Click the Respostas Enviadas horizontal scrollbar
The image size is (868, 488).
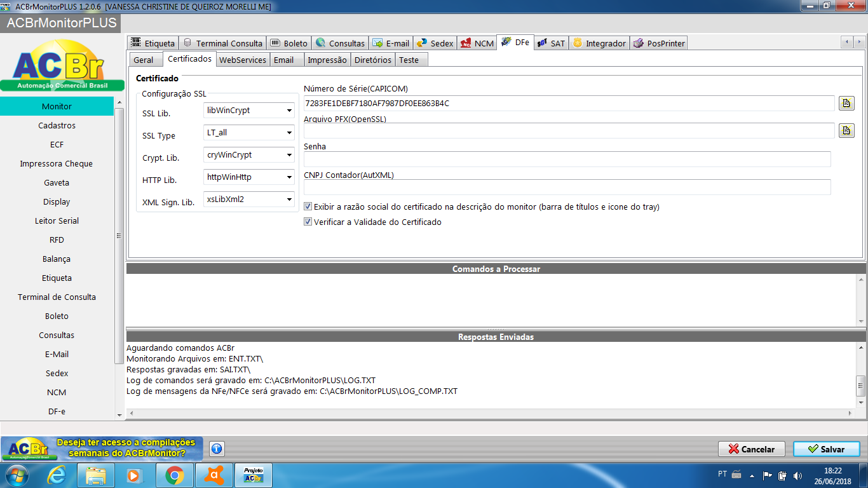pyautogui.click(x=491, y=413)
